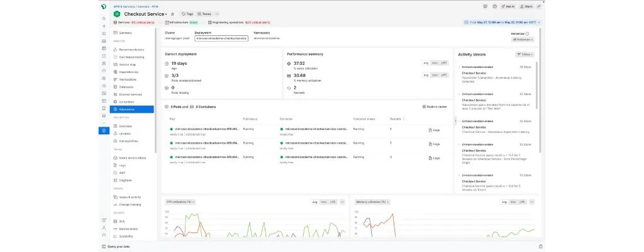
Task: Click Explore cluster
Action: [435, 106]
